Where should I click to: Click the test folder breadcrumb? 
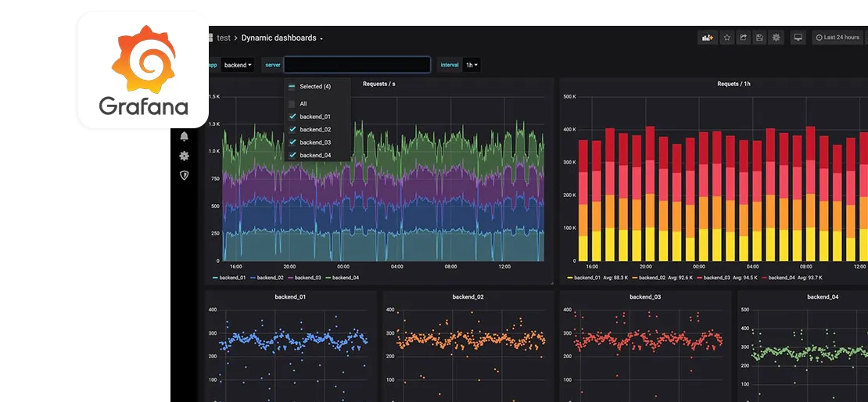tap(224, 38)
